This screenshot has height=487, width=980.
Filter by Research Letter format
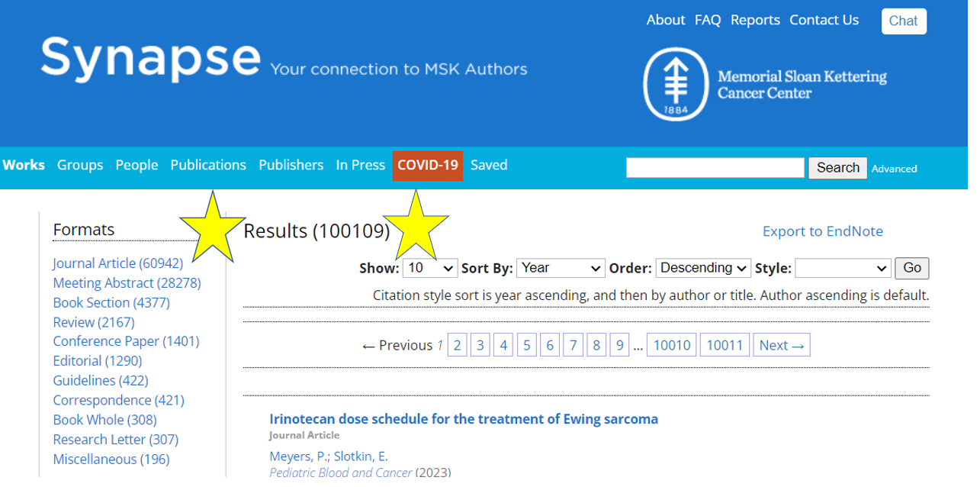pyautogui.click(x=115, y=440)
